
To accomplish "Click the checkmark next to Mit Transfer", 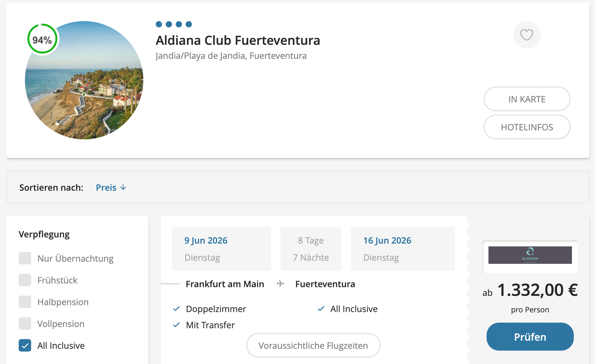I will tap(176, 325).
